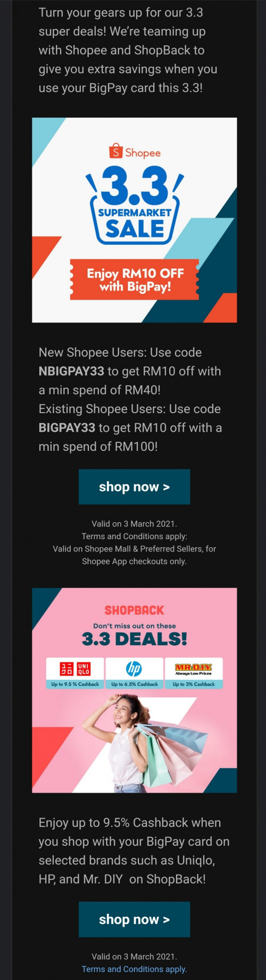Screen dimensions: 266x980
Task: Click the ShopBack logo text in the banner
Action: 134,610
